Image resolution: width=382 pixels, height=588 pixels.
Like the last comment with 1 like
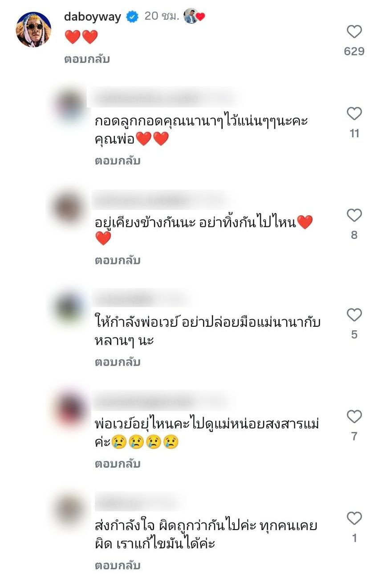click(354, 518)
